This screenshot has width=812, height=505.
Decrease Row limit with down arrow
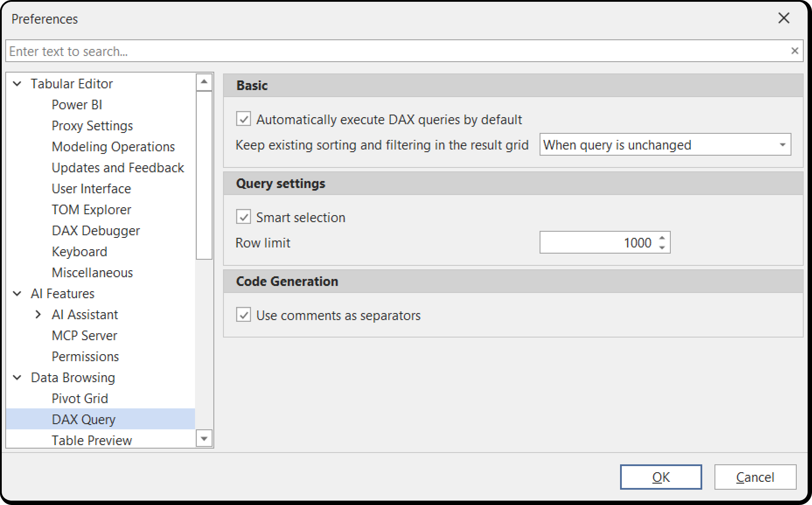click(662, 247)
